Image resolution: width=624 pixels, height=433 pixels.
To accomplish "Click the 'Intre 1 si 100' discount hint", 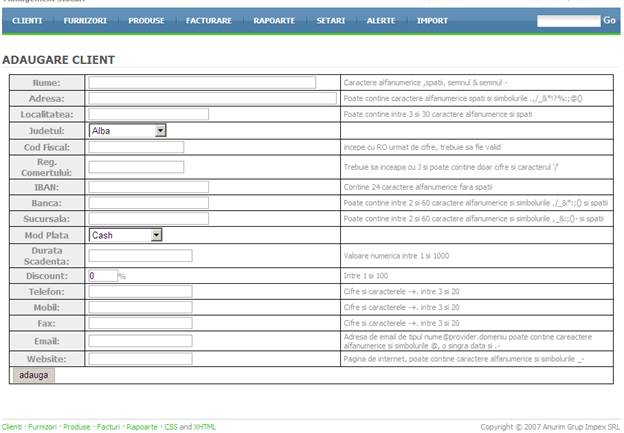I will 366,276.
